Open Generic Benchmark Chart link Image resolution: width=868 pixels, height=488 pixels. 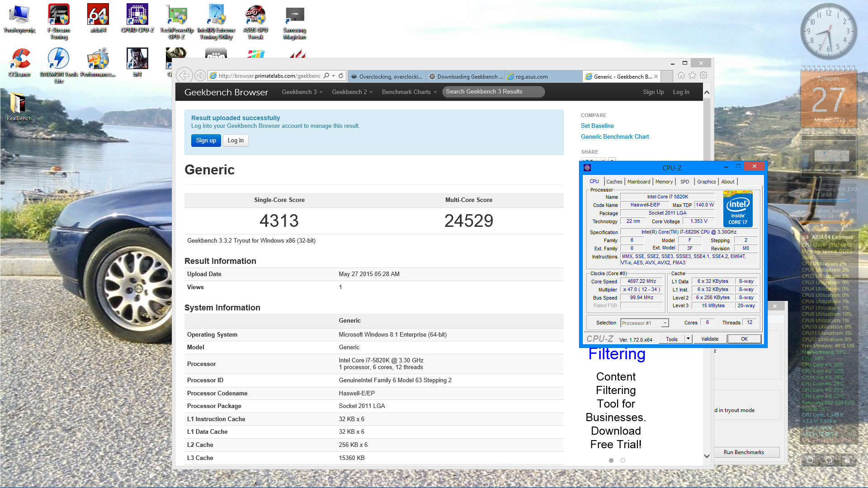[x=615, y=136]
